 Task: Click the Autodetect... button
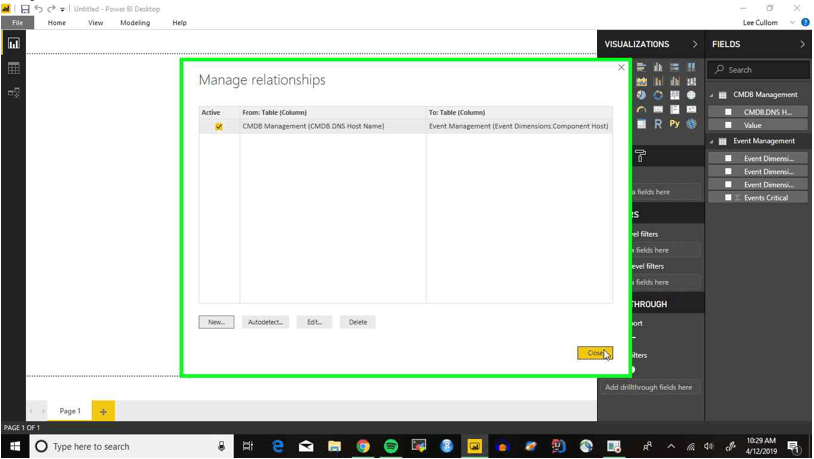265,322
